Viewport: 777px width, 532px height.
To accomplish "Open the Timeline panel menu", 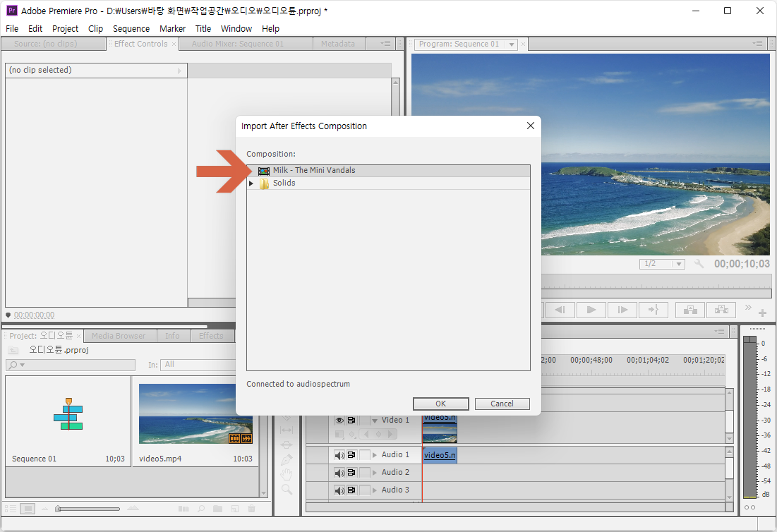I will (720, 331).
